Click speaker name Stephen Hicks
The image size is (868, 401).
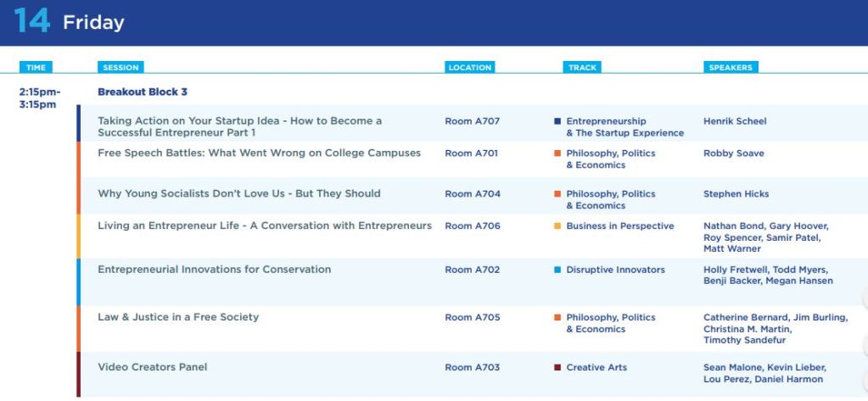pos(736,194)
